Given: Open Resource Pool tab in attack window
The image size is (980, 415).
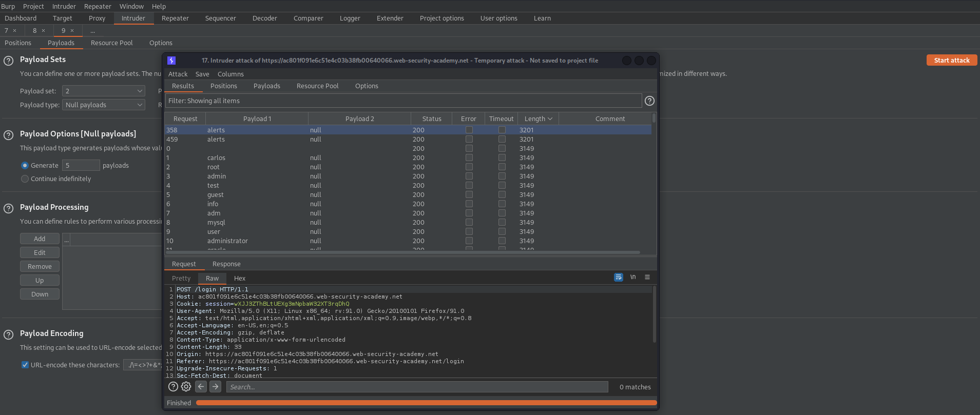Looking at the screenshot, I should coord(318,86).
